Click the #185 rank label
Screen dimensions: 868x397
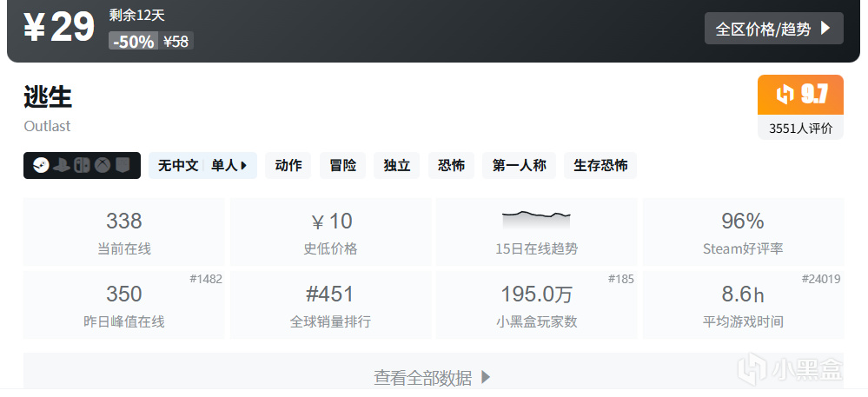pyautogui.click(x=621, y=279)
